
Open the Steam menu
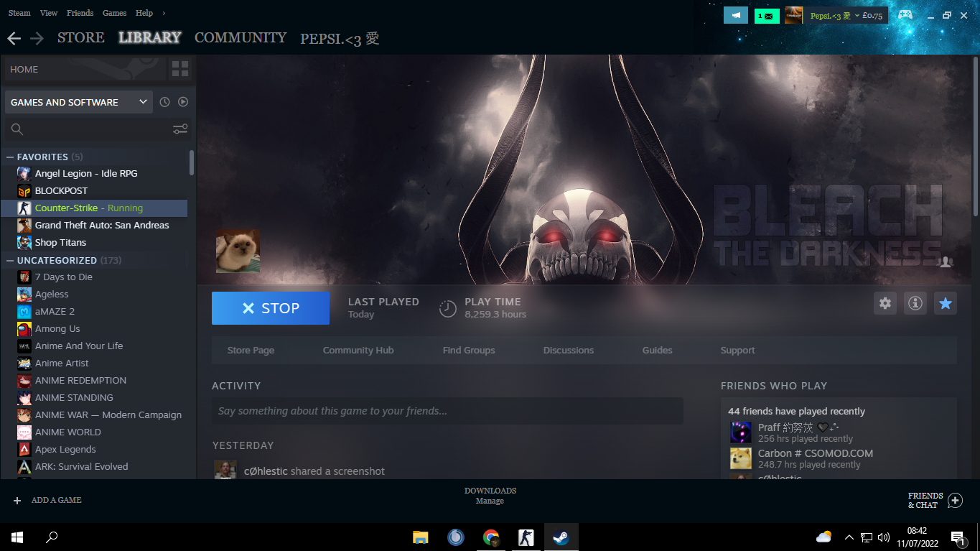(x=19, y=13)
